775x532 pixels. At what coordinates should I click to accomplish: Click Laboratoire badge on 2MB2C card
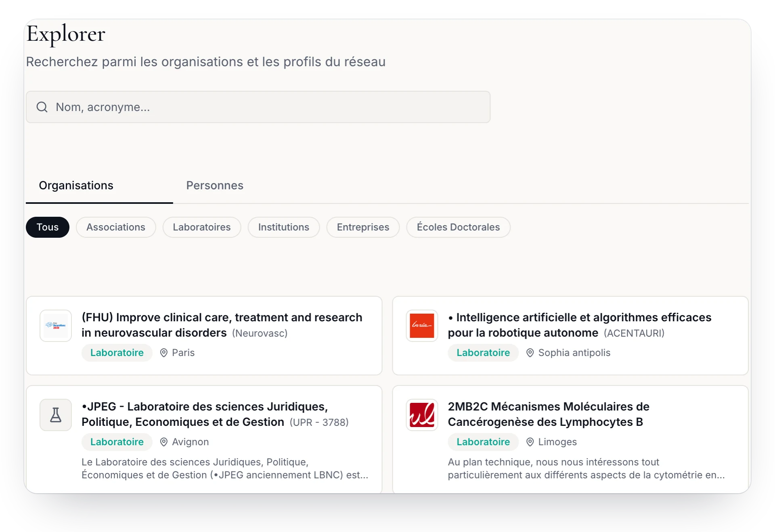483,442
